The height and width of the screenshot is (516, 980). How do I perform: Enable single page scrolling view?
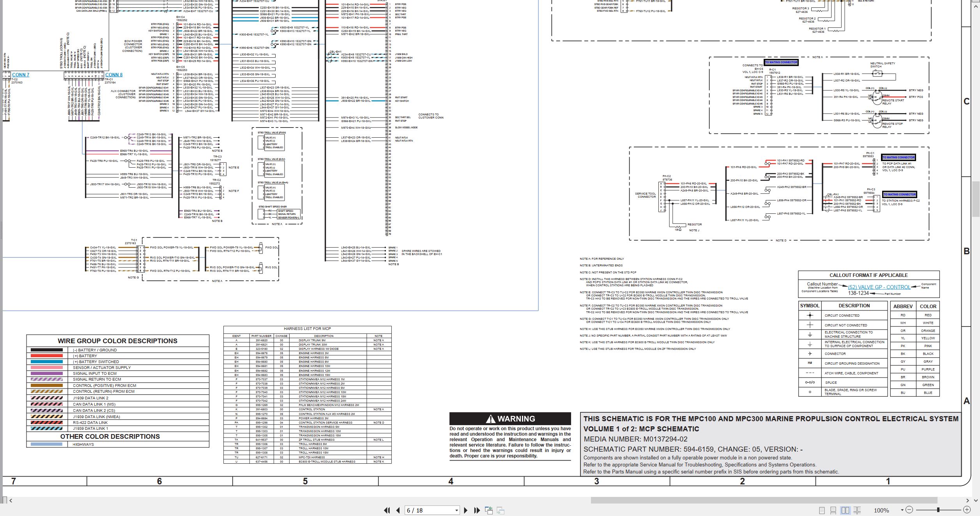point(833,510)
